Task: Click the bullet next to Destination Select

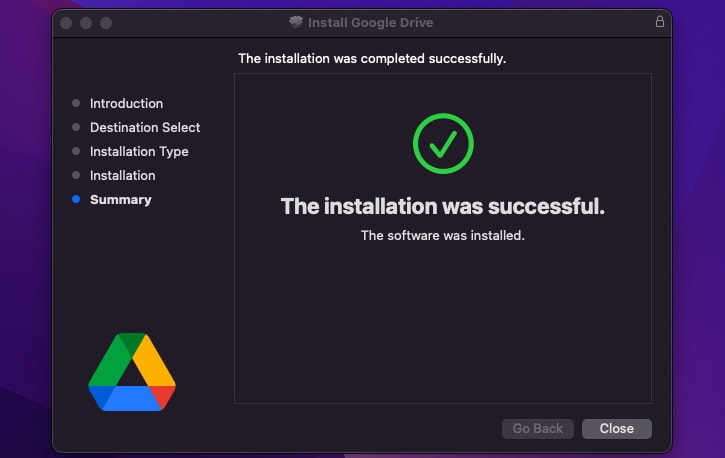Action: [x=76, y=127]
